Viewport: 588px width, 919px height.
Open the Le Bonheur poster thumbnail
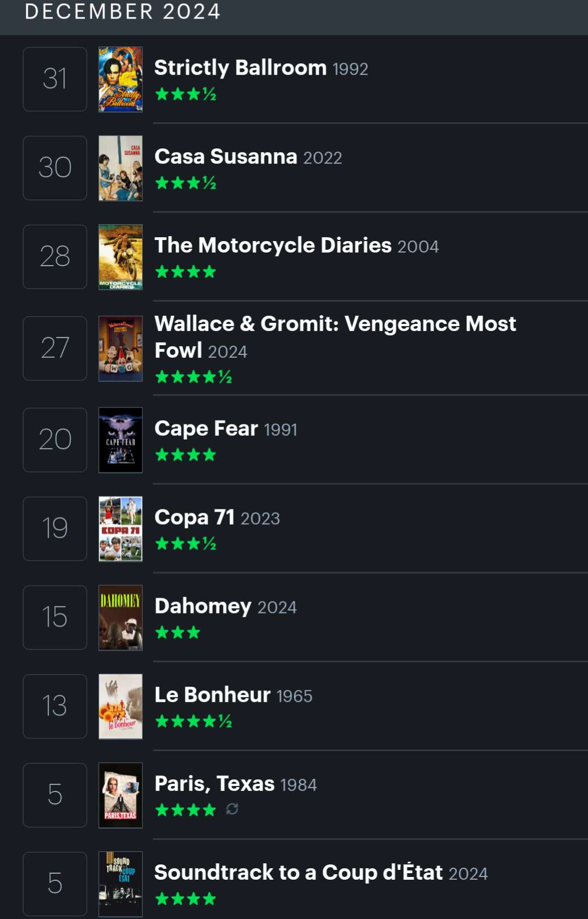coord(120,706)
